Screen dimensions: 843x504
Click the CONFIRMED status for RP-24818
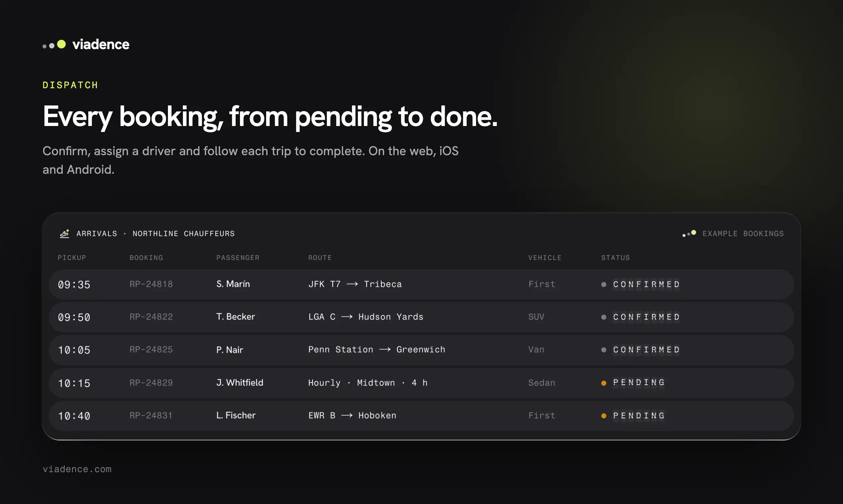tap(646, 284)
